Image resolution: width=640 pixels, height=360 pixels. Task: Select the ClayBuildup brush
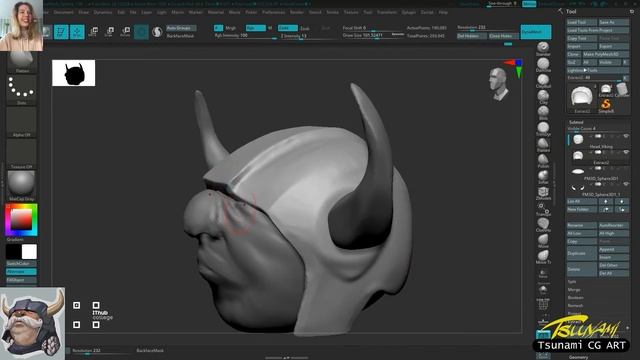543,81
